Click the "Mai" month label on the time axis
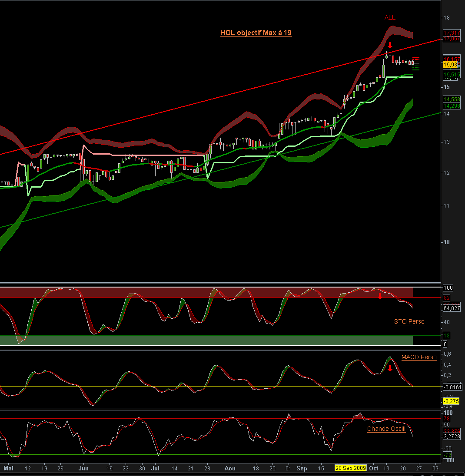 pyautogui.click(x=9, y=469)
